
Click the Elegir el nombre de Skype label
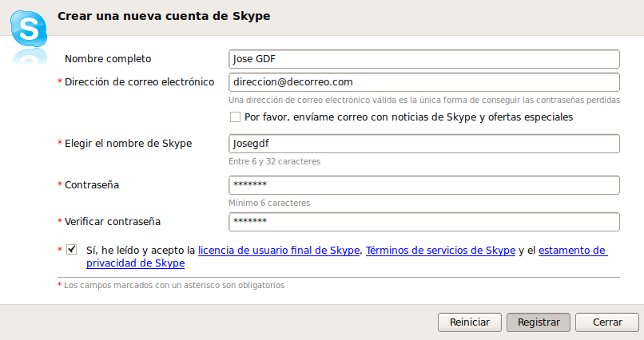[x=129, y=144]
